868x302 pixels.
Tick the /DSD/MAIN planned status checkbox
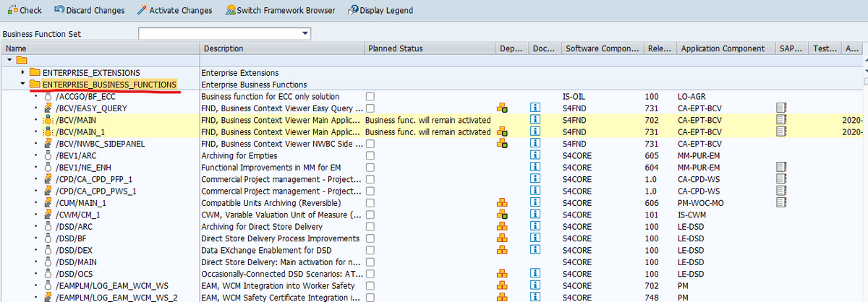370,262
